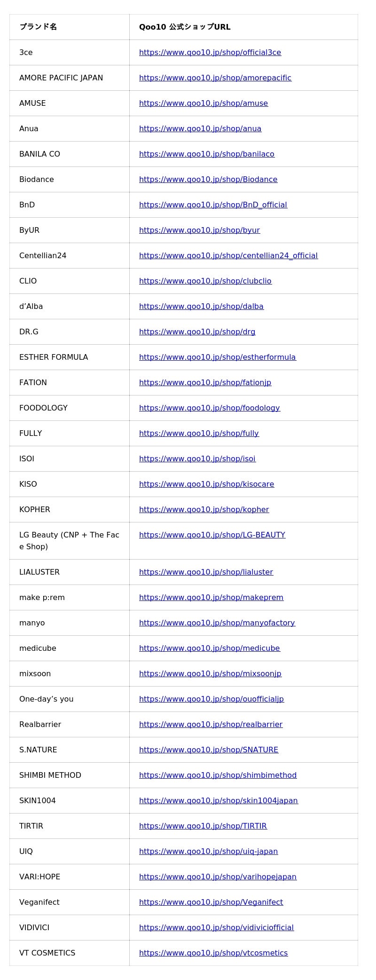Image resolution: width=376 pixels, height=980 pixels.
Task: Visit the Anua shop URL
Action: [200, 129]
